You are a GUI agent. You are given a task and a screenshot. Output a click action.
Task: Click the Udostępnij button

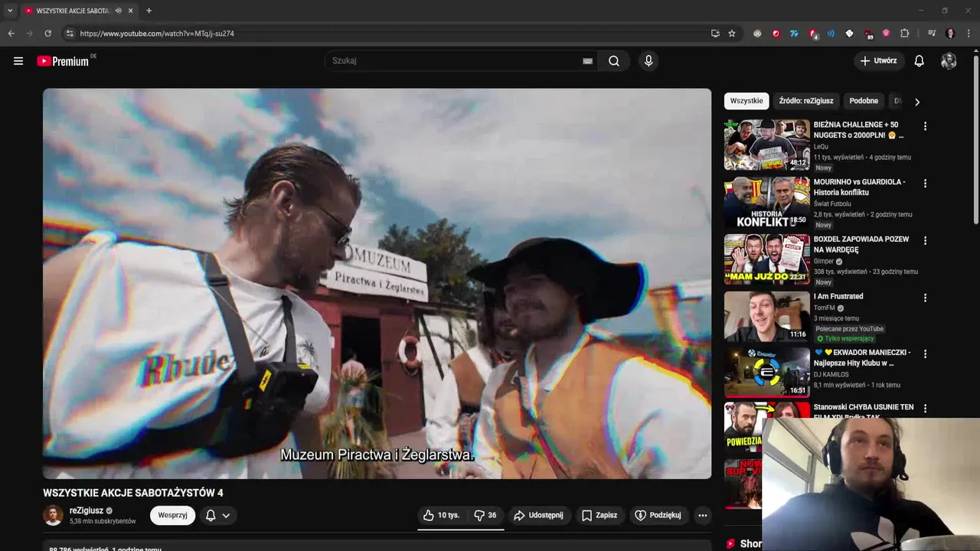click(538, 516)
